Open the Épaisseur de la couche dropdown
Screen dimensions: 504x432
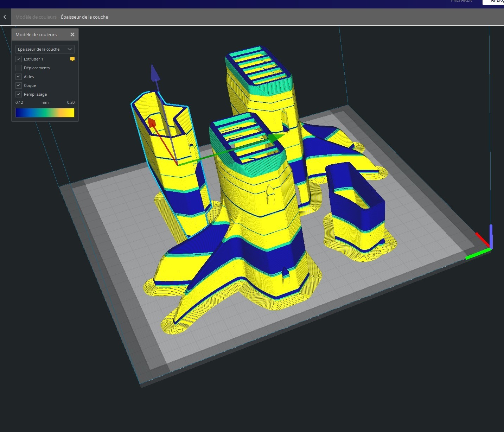pyautogui.click(x=45, y=49)
